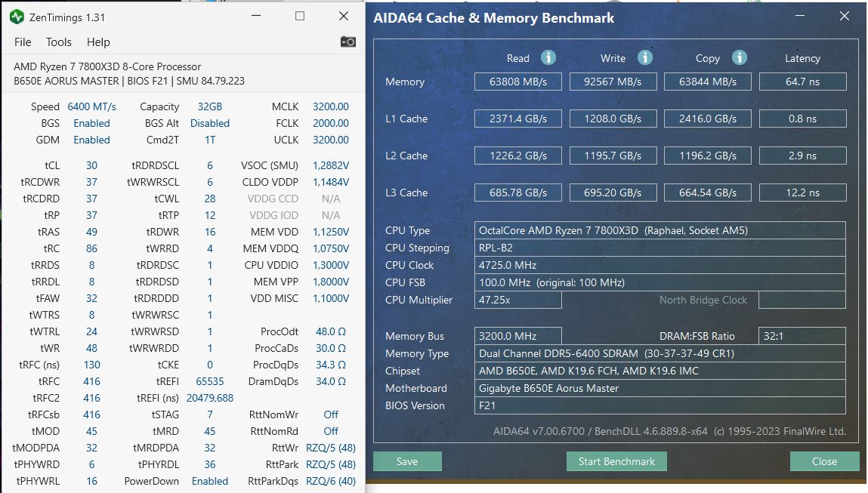The image size is (868, 493).
Task: Click L3 Cache latency 12.2 ns
Action: point(803,193)
